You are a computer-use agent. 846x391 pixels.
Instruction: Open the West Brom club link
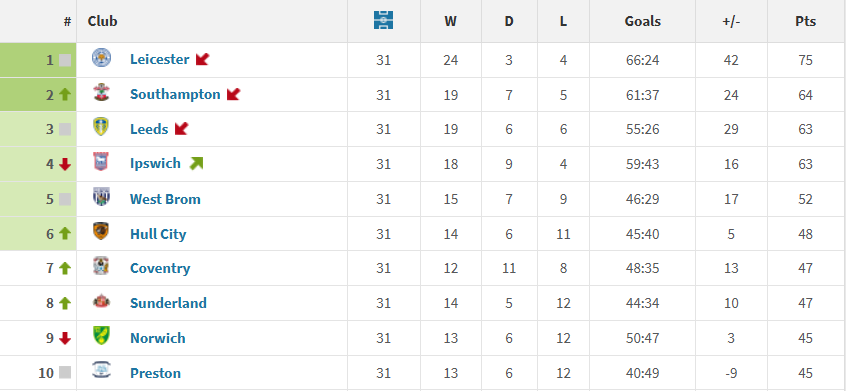point(165,199)
